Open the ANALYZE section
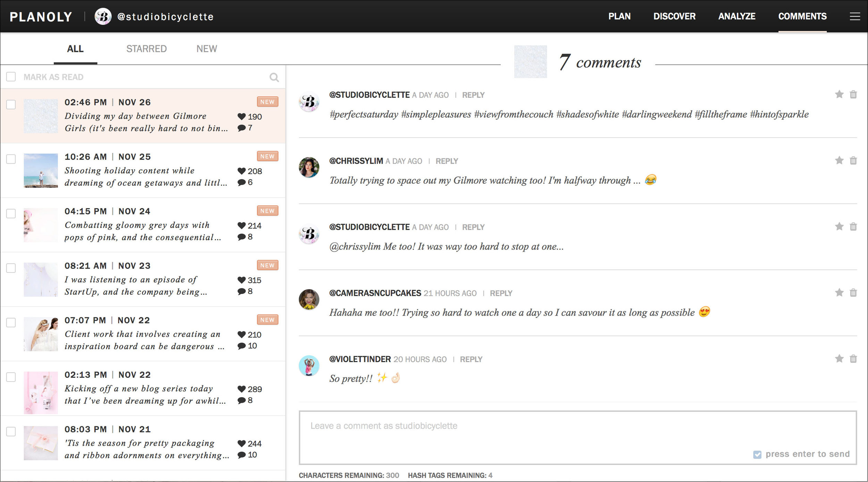This screenshot has height=482, width=868. [x=737, y=16]
